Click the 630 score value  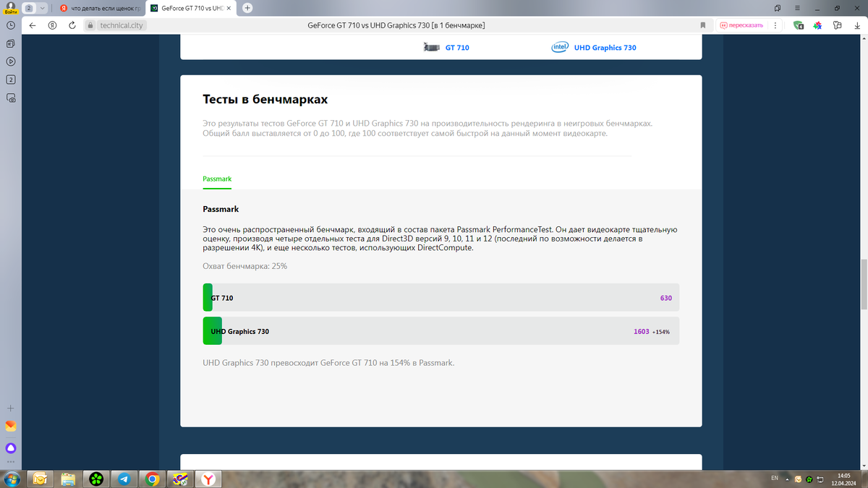pyautogui.click(x=666, y=298)
